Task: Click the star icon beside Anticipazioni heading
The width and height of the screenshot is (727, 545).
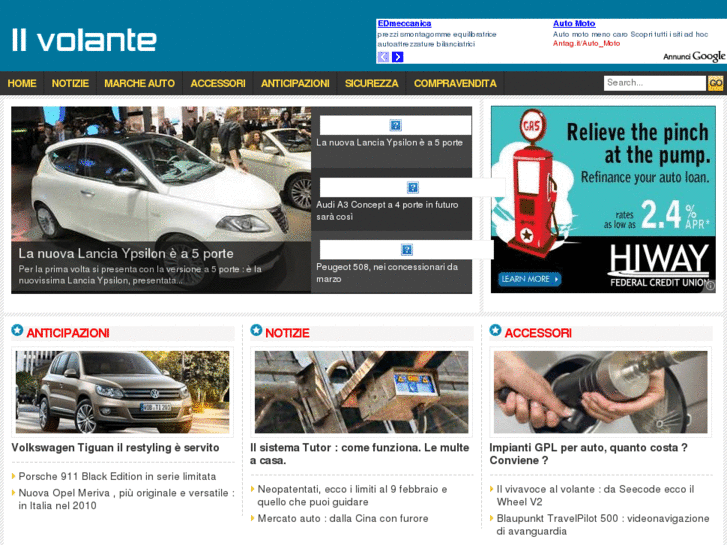Action: coord(17,330)
